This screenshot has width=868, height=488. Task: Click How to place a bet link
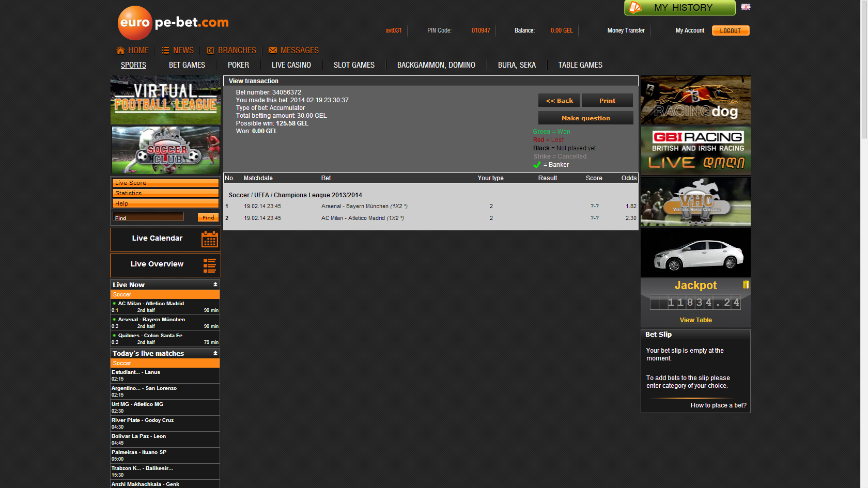(x=718, y=405)
